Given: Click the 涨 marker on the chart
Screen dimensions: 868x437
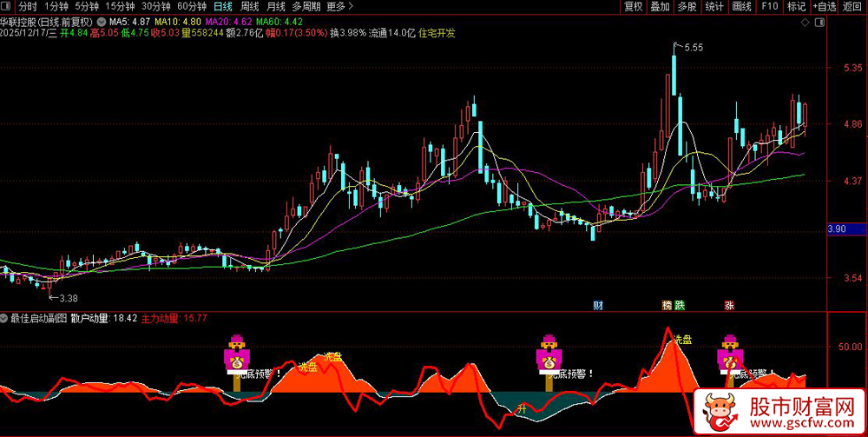Looking at the screenshot, I should tap(730, 305).
